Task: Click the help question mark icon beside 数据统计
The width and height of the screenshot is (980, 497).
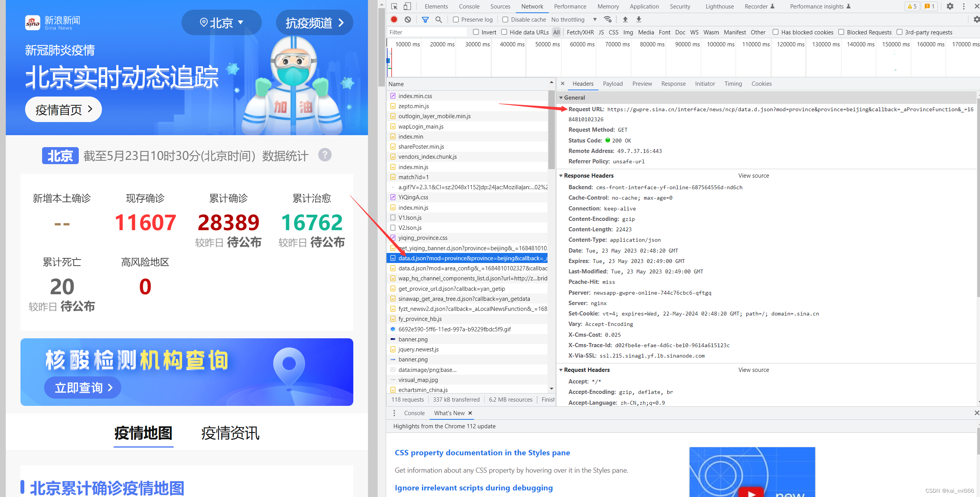Action: pos(325,155)
